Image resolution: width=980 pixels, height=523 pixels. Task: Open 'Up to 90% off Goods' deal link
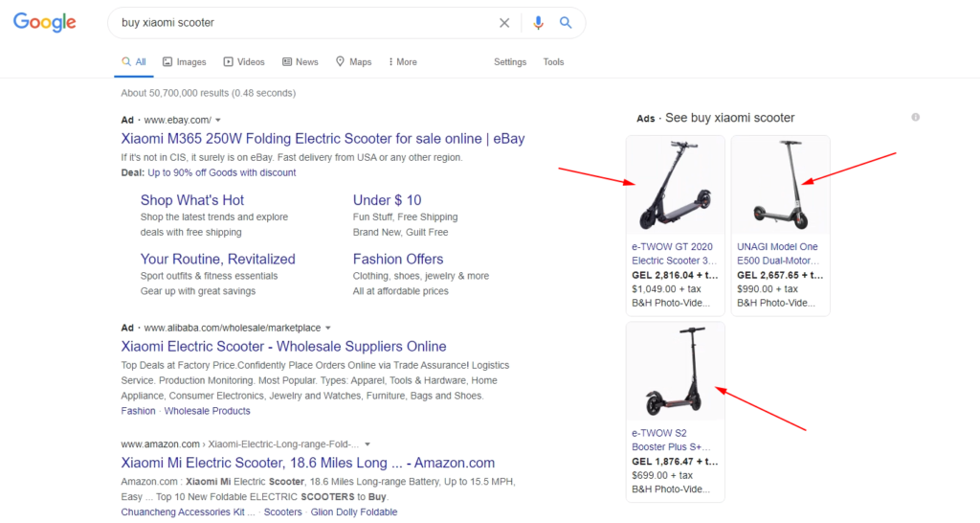(222, 172)
